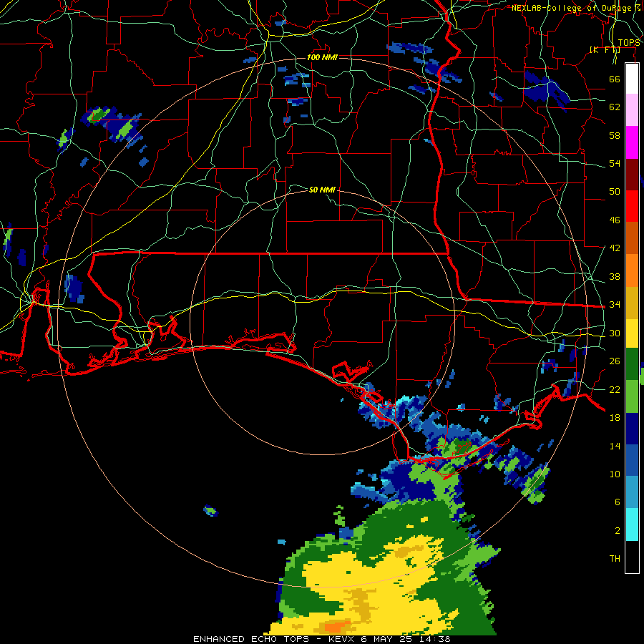Select the "54" legend value
Image resolution: width=644 pixels, height=644 pixels.
615,164
